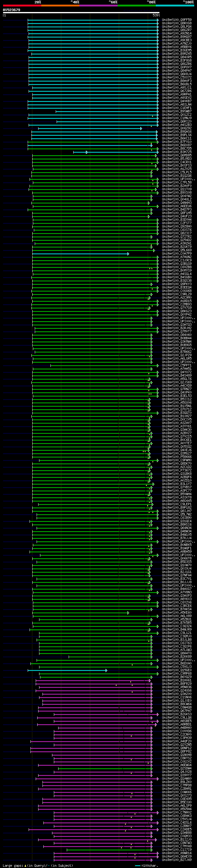Click the green ~80% identity legend segment
The image size is (197, 868).
point(137,6)
